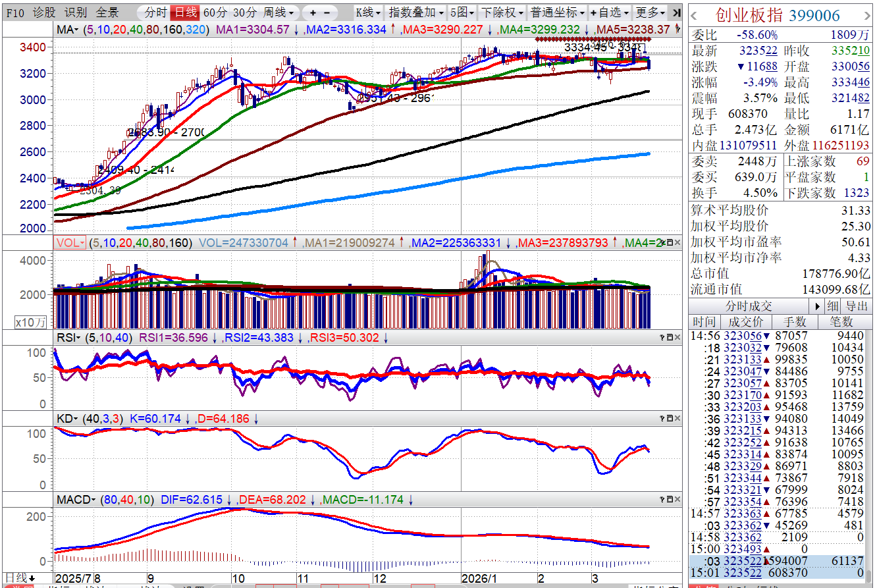The image size is (875, 588).
Task: Zoom in the chart with the plus button
Action: point(313,13)
